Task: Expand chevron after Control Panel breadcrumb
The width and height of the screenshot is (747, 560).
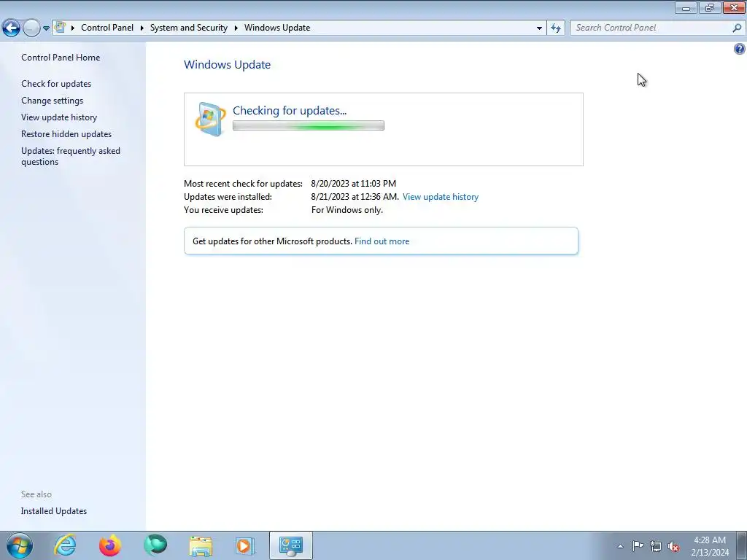Action: click(142, 28)
